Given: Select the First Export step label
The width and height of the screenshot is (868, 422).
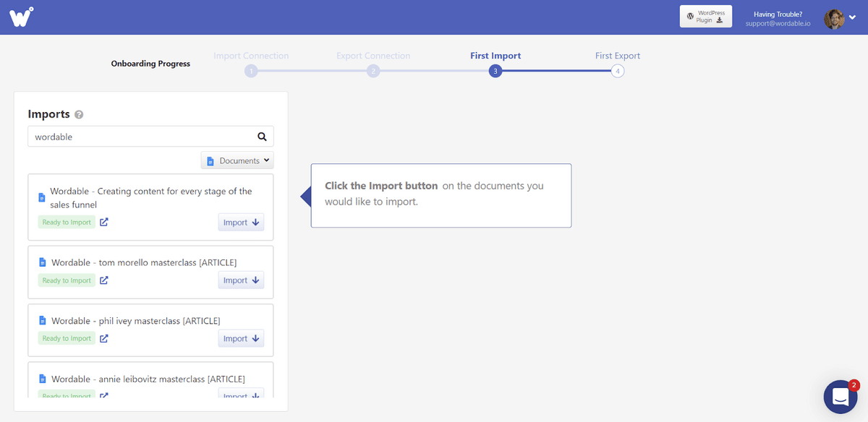Looking at the screenshot, I should [618, 55].
